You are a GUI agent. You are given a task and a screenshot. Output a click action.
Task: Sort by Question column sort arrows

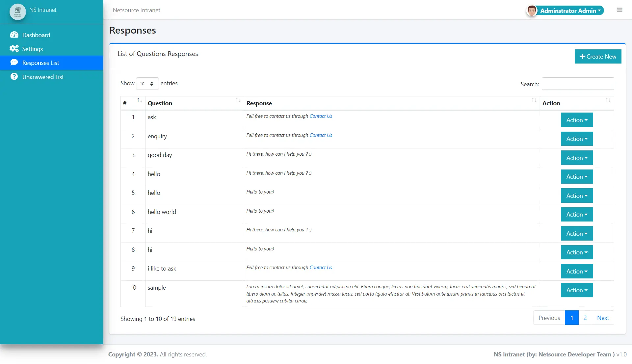[238, 100]
